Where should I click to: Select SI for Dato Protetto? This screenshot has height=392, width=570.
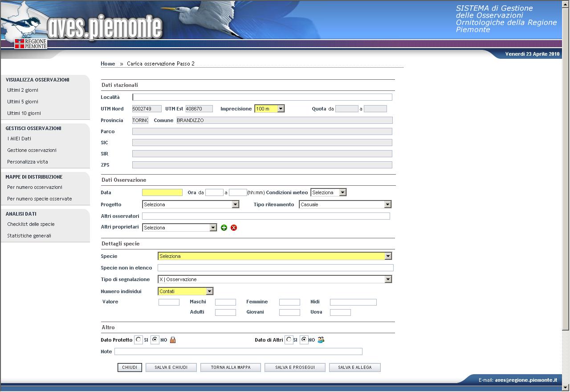138,340
